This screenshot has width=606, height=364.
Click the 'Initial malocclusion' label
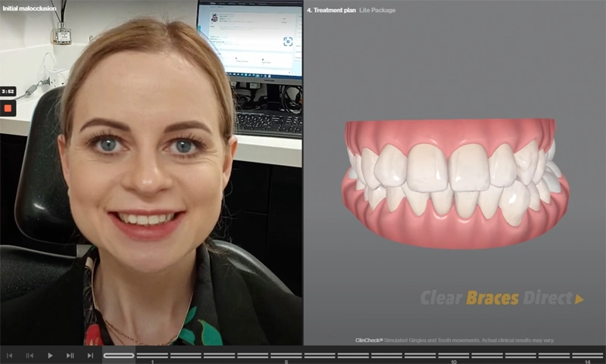tap(29, 8)
